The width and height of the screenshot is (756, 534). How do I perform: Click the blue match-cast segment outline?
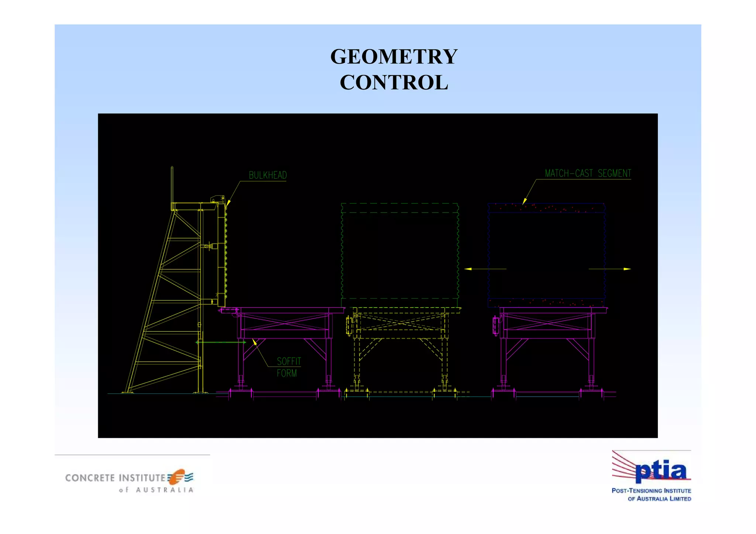click(x=546, y=255)
